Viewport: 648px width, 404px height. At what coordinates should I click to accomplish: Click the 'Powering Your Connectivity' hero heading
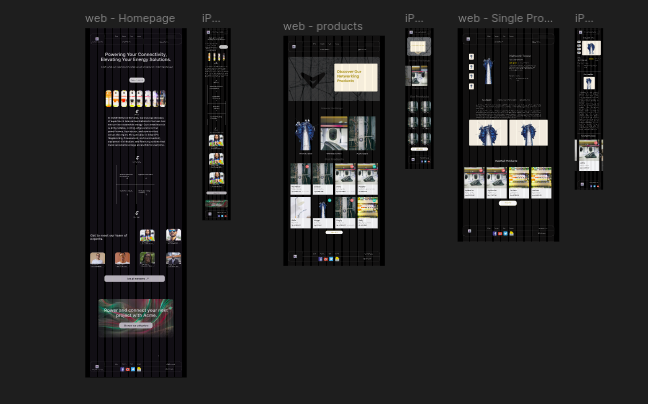coord(136,57)
